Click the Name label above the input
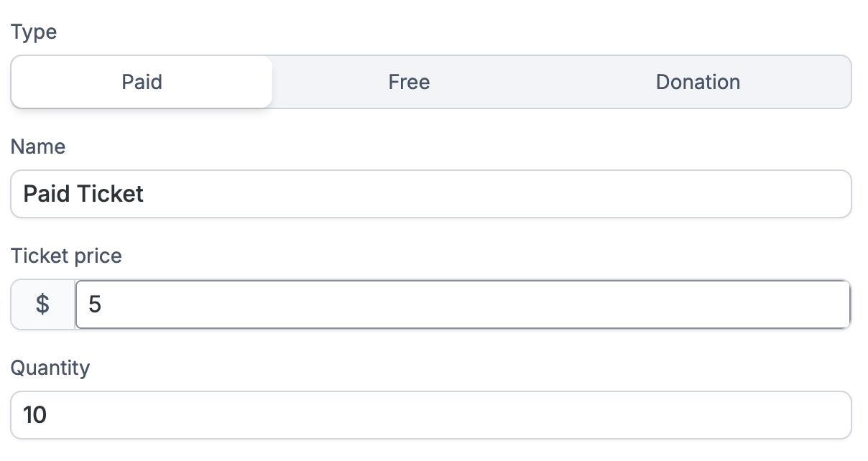This screenshot has width=868, height=461. coord(37,146)
